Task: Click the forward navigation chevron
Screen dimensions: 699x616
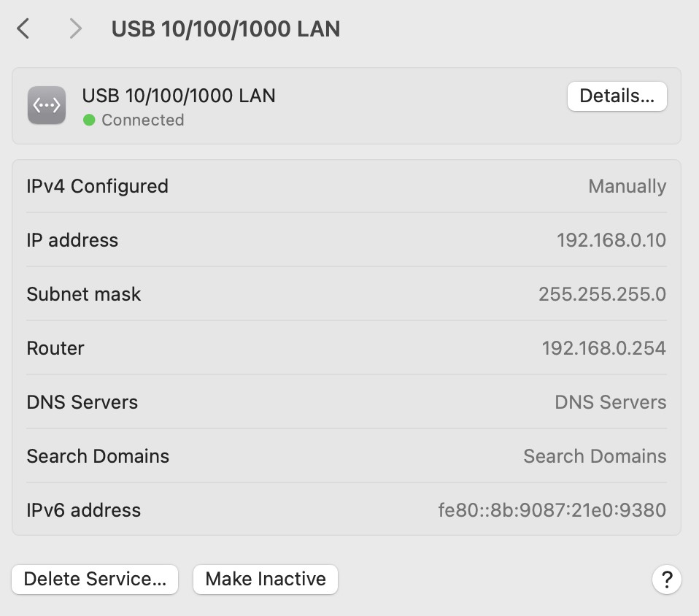Action: tap(74, 29)
